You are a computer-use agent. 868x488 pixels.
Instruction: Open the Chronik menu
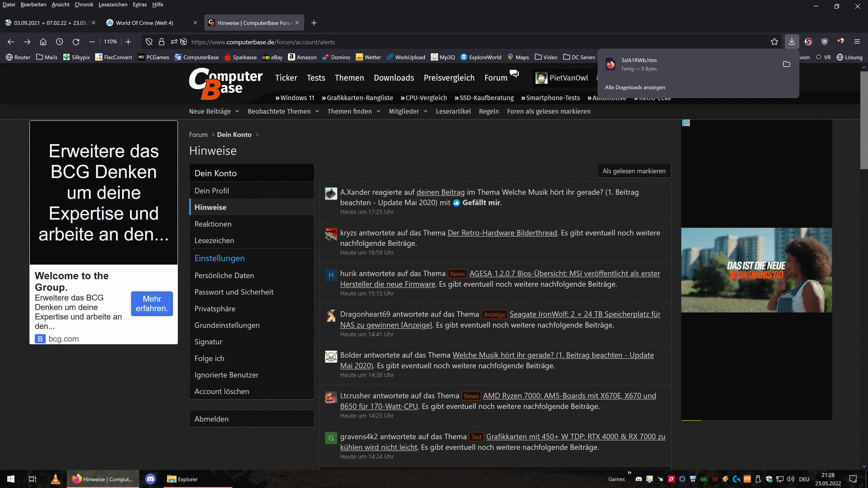(84, 4)
